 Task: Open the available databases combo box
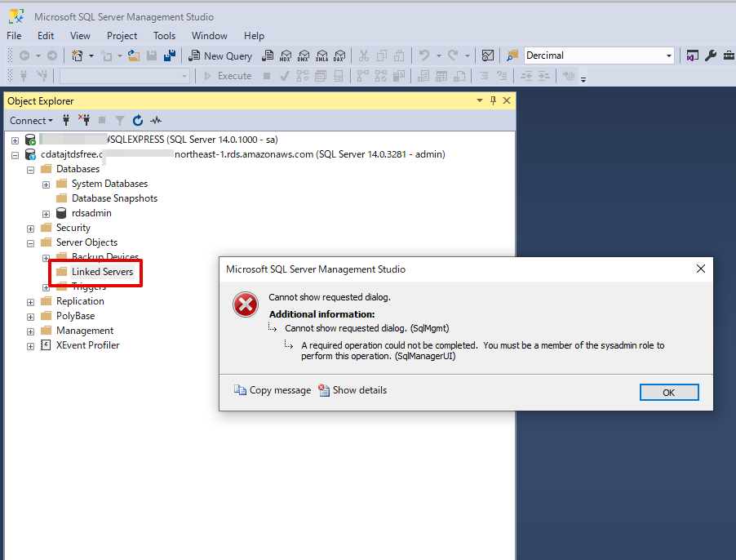point(125,76)
